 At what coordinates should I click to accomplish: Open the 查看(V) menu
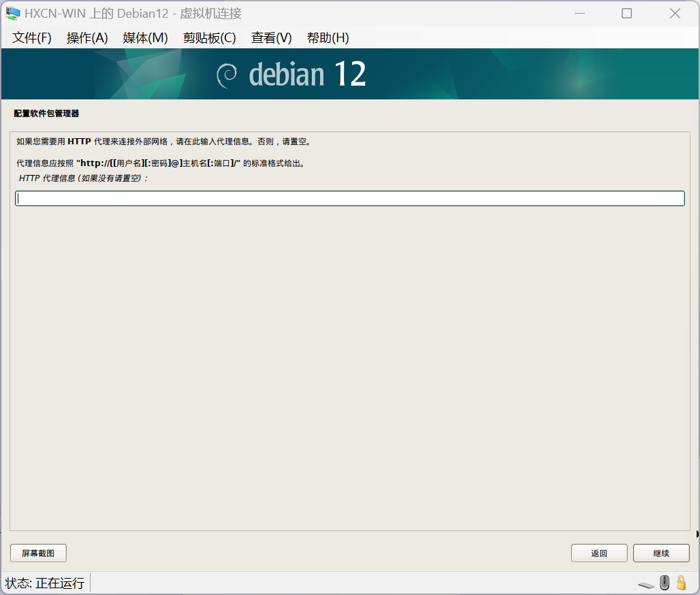[x=272, y=38]
